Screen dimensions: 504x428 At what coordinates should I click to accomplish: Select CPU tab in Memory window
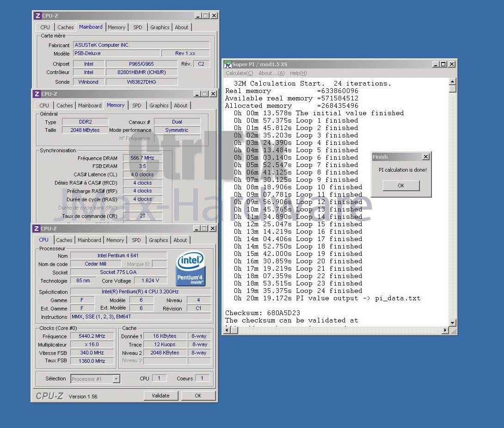click(x=44, y=105)
